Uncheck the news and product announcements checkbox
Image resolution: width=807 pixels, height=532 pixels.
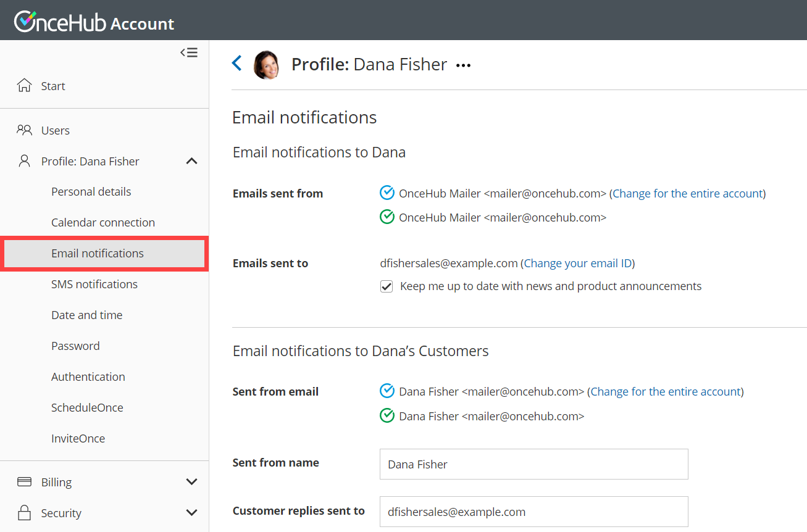[387, 286]
